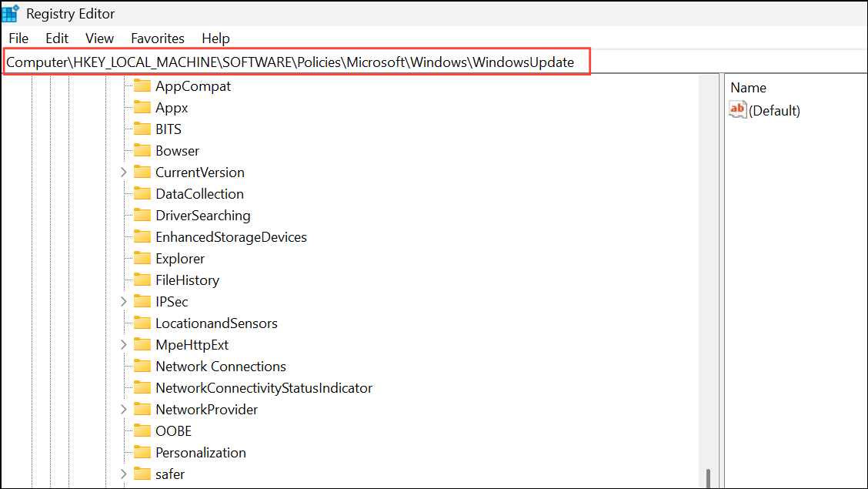This screenshot has height=489, width=868.
Task: Expand the NetworkProvider key
Action: (124, 410)
